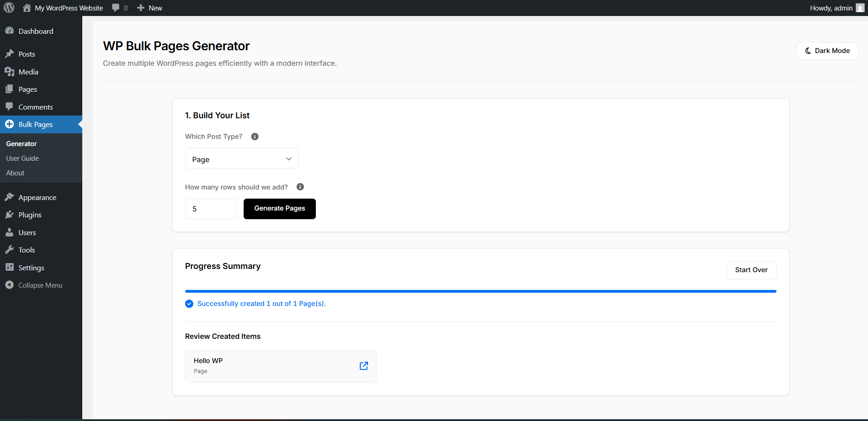This screenshot has width=868, height=421.
Task: Open Media menu item
Action: coord(41,72)
